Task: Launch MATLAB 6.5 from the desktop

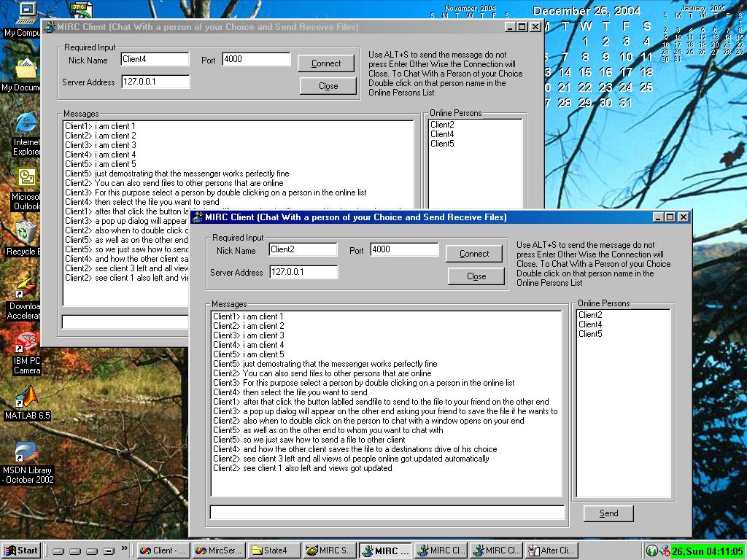Action: tap(27, 398)
